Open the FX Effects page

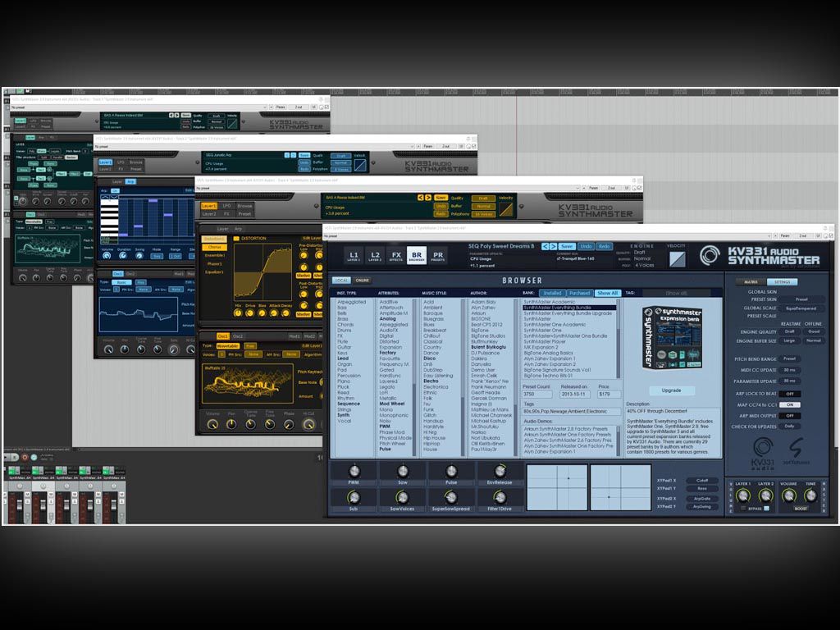[396, 256]
